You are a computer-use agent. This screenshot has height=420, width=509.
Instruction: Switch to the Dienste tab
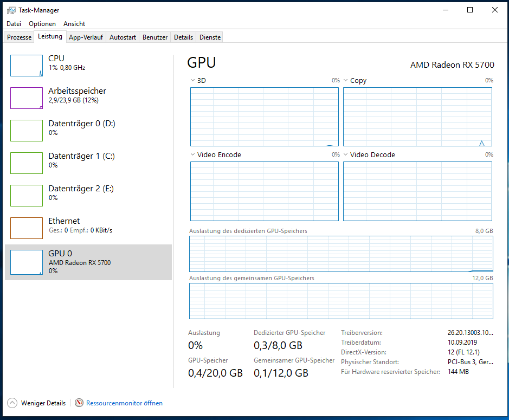click(210, 37)
